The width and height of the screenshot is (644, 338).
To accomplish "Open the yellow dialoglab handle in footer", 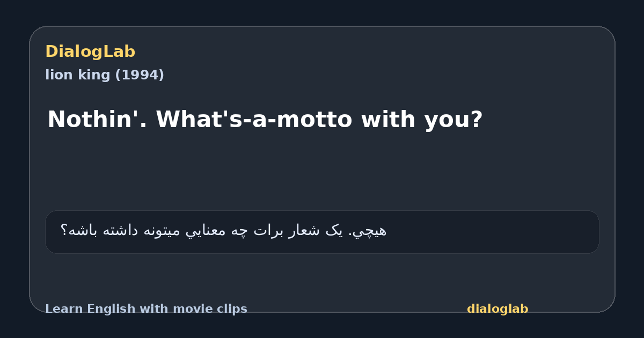I will point(497,309).
